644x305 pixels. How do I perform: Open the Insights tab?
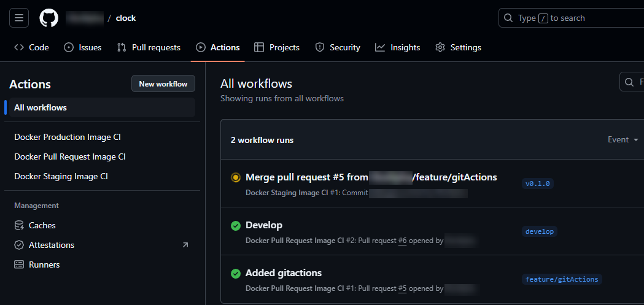pyautogui.click(x=398, y=47)
